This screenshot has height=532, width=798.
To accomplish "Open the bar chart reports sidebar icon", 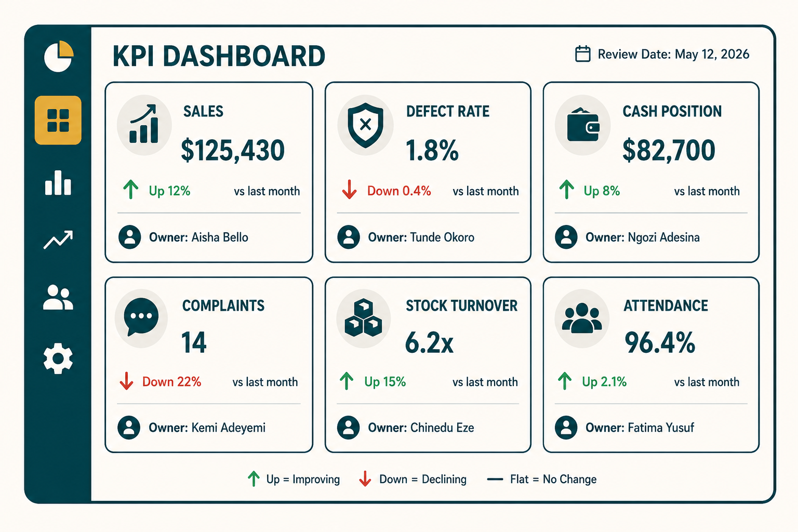I will (x=58, y=183).
